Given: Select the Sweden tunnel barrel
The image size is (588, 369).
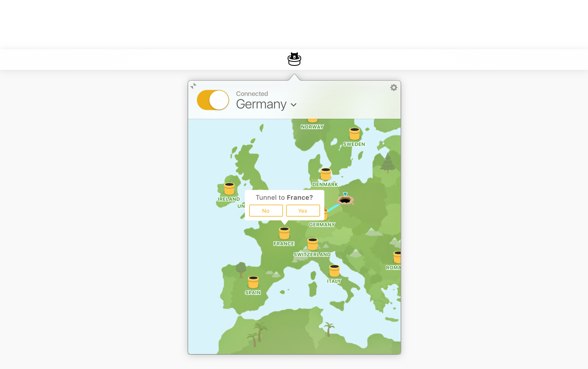Looking at the screenshot, I should pyautogui.click(x=354, y=134).
